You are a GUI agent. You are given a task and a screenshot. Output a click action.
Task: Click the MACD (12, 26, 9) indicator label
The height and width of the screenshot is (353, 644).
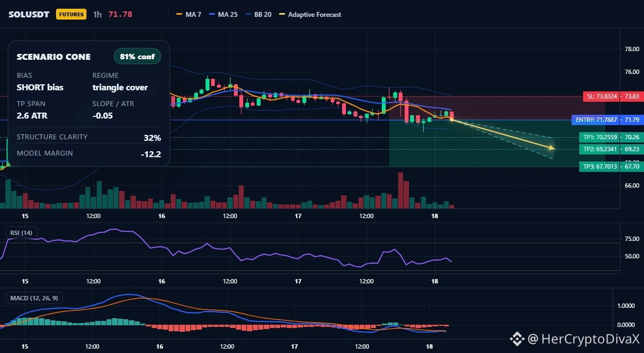click(x=34, y=298)
